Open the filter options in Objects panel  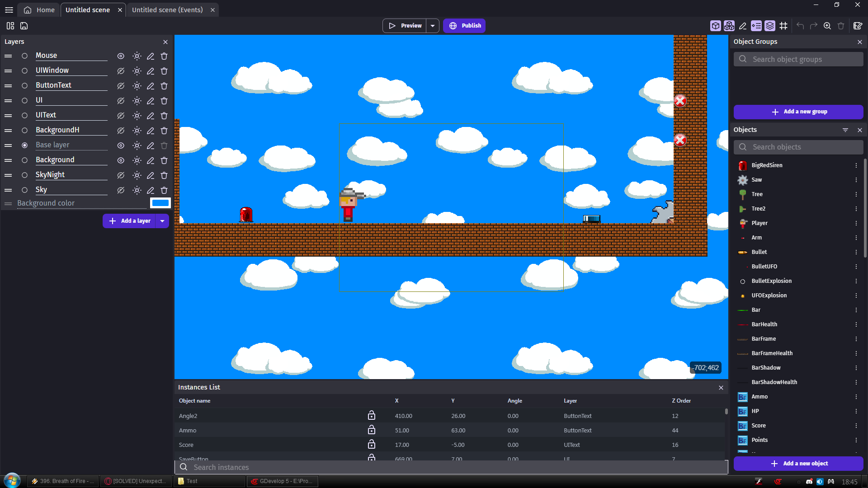point(845,130)
